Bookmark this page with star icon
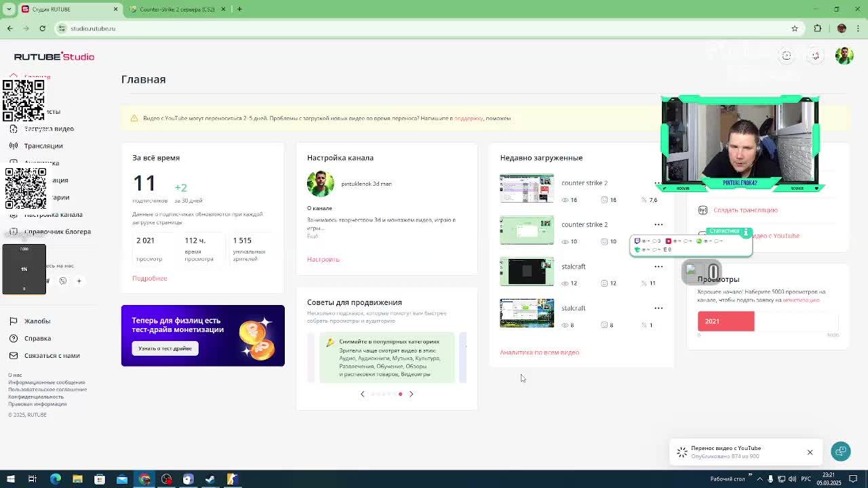Image resolution: width=868 pixels, height=488 pixels. tap(795, 28)
